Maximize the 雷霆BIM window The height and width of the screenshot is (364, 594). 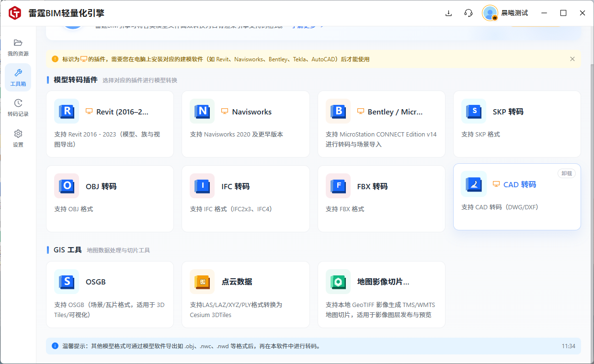(563, 13)
